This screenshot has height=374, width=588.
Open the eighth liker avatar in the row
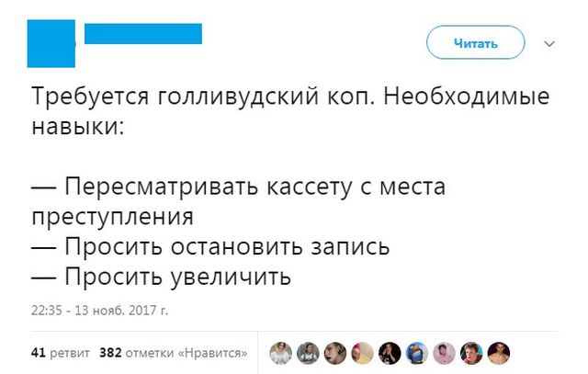(x=472, y=351)
